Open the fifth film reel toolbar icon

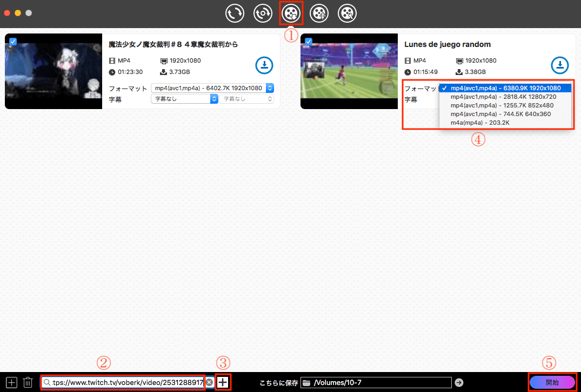(x=348, y=13)
